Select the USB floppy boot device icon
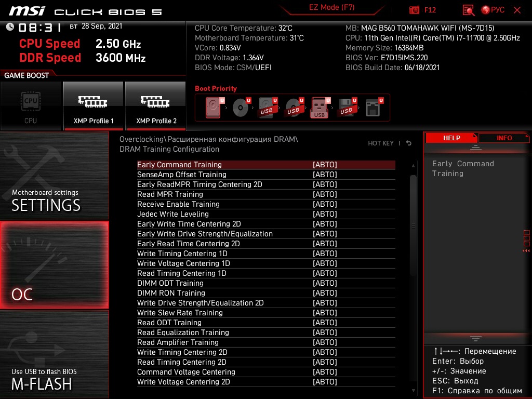 (x=347, y=108)
